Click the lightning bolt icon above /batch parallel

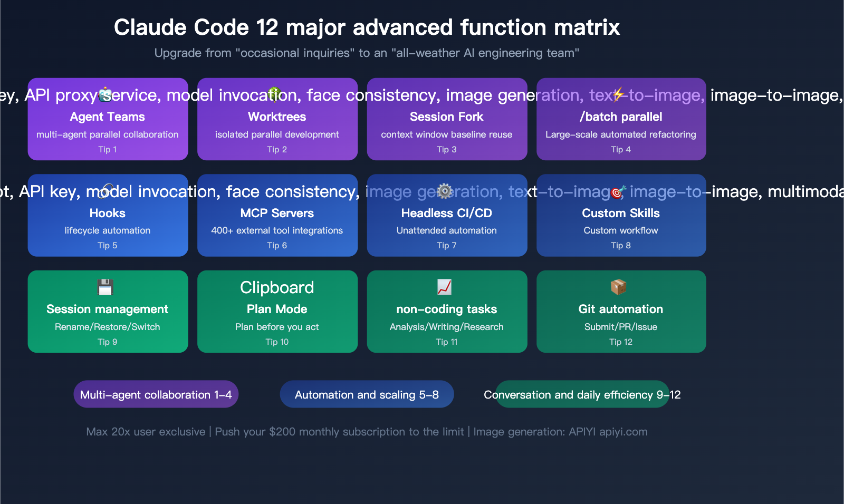[x=619, y=94]
